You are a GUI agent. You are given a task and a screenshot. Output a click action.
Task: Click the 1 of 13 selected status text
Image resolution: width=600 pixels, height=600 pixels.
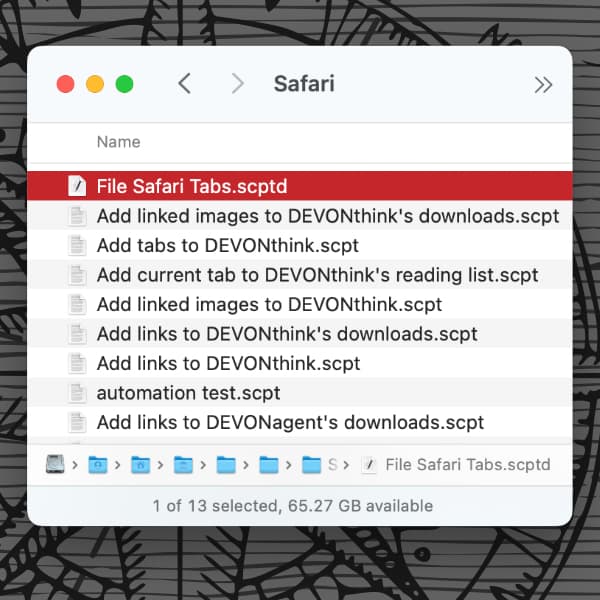[x=293, y=505]
